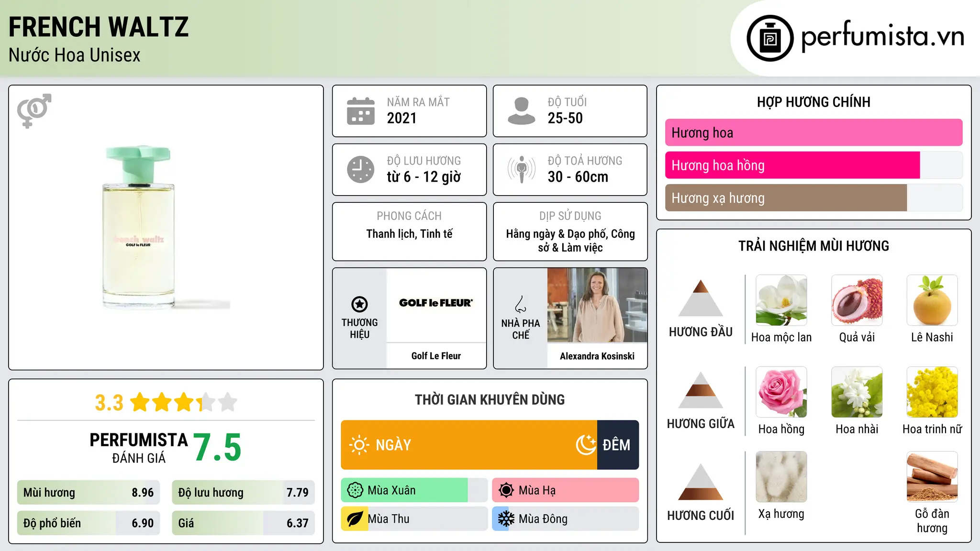Click the Hương hoa accord bar
The width and height of the screenshot is (980, 551).
tap(813, 132)
